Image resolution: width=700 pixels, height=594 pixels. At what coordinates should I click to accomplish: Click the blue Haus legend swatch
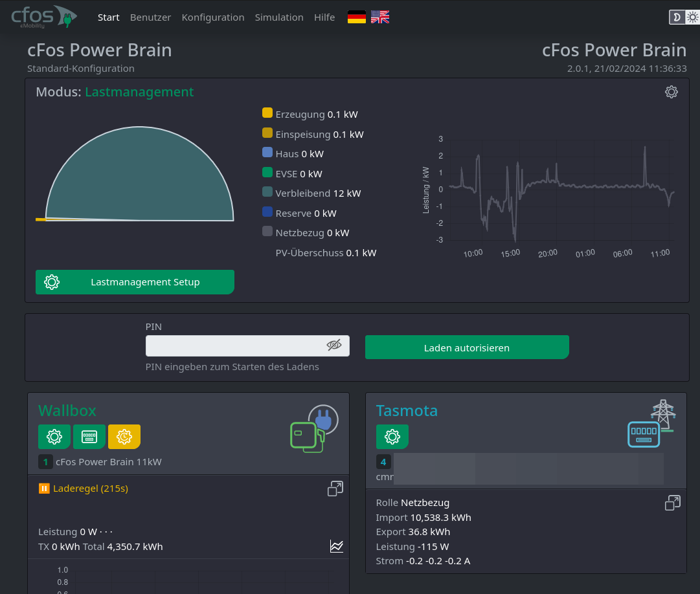click(x=267, y=152)
